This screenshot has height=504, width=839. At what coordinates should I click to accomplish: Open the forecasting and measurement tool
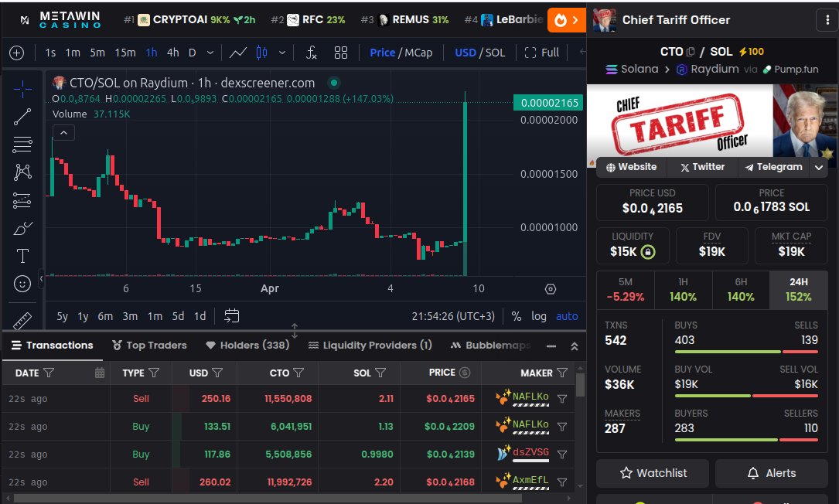[22, 200]
